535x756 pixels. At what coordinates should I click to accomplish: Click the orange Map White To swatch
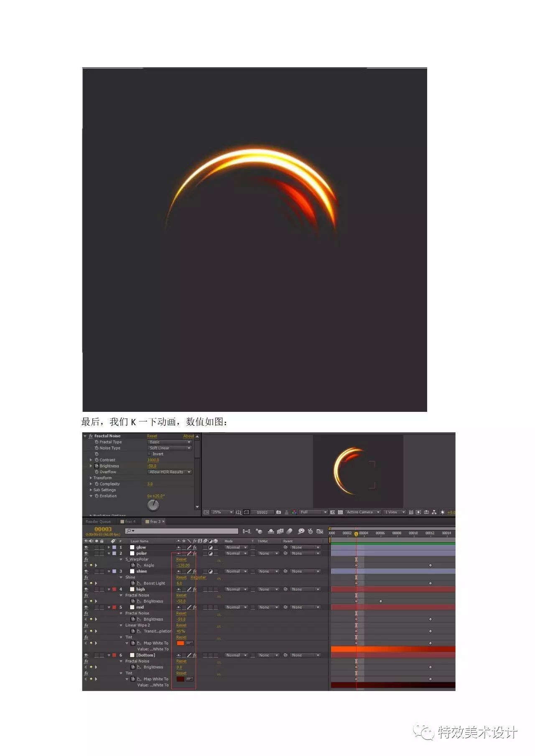tap(180, 643)
